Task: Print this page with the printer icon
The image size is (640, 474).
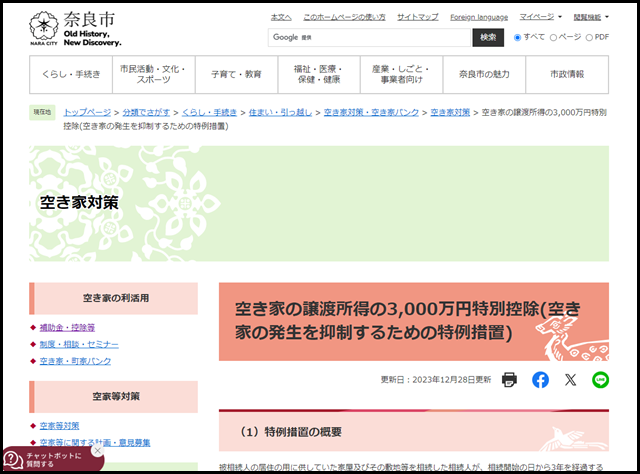Action: 509,380
